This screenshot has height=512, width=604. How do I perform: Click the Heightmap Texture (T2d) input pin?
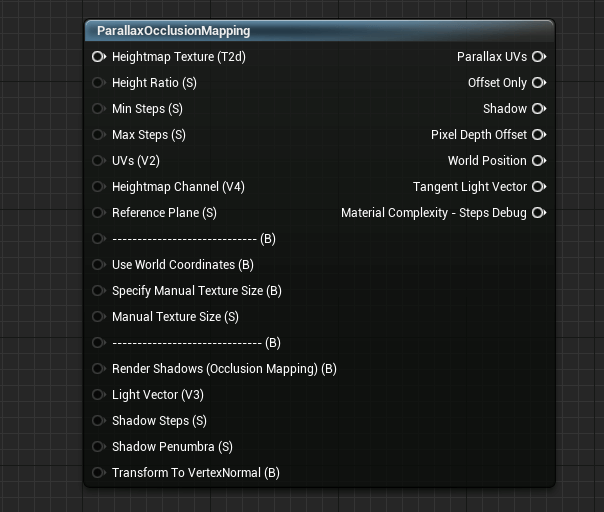98,57
